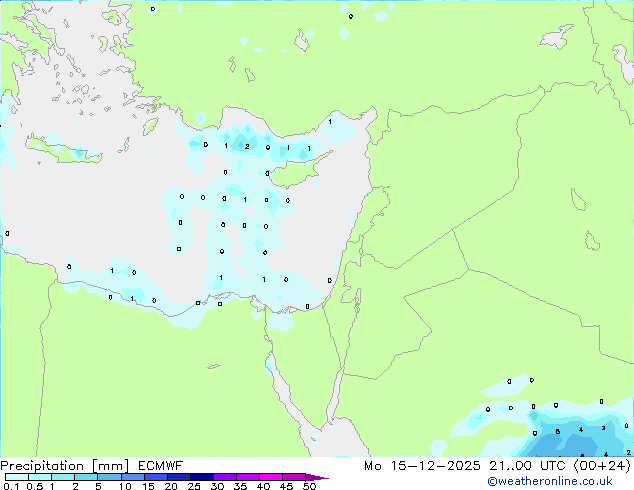The height and width of the screenshot is (490, 634).
Task: Click the '1' value near the Turkish-Syrian coast
Action: 330,122
